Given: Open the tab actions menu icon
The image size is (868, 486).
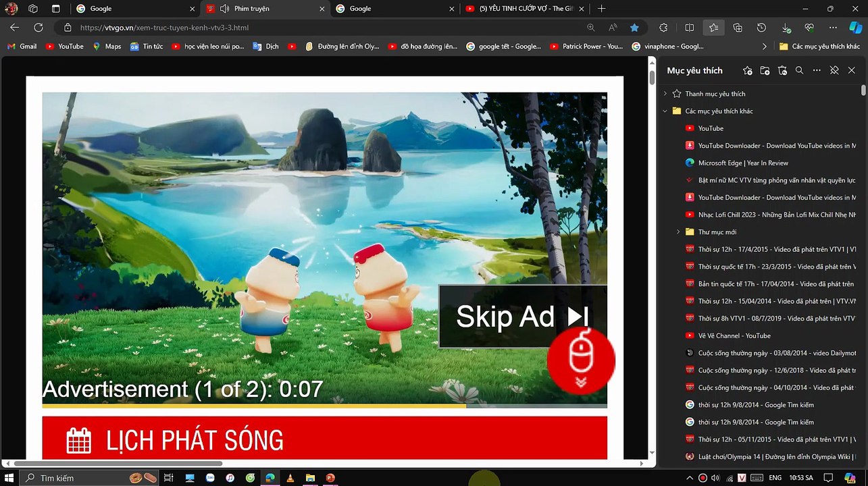Looking at the screenshot, I should pos(56,8).
